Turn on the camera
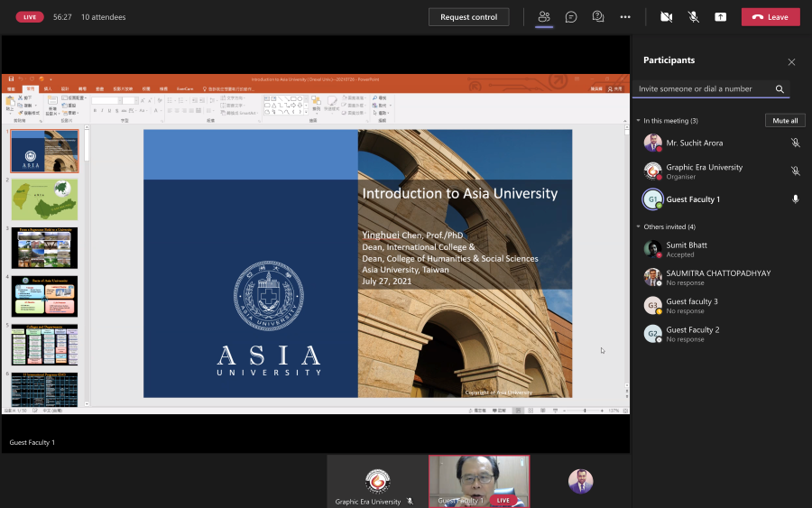812x508 pixels. click(x=666, y=16)
